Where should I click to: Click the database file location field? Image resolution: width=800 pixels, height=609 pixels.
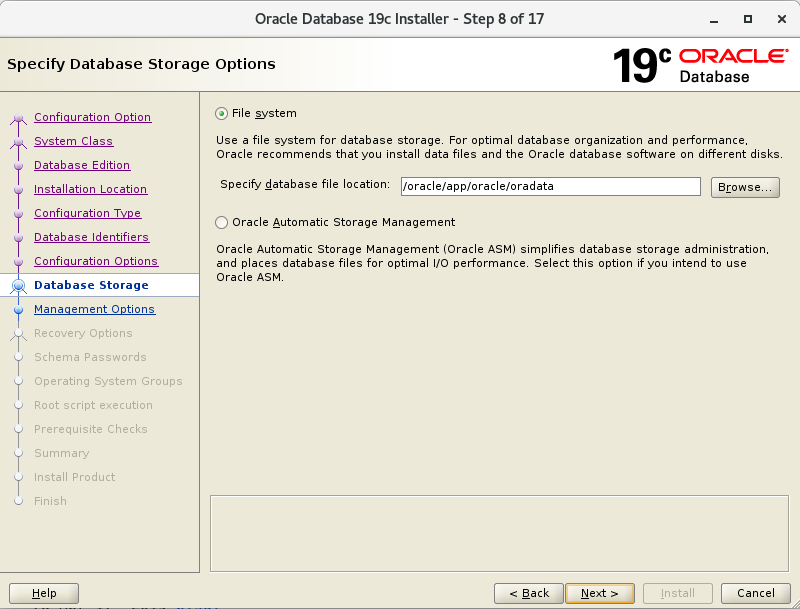pos(551,186)
